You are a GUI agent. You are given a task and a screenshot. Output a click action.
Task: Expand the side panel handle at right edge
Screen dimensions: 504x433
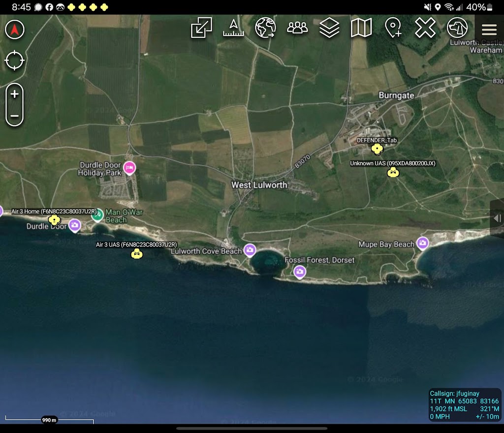[x=497, y=218]
